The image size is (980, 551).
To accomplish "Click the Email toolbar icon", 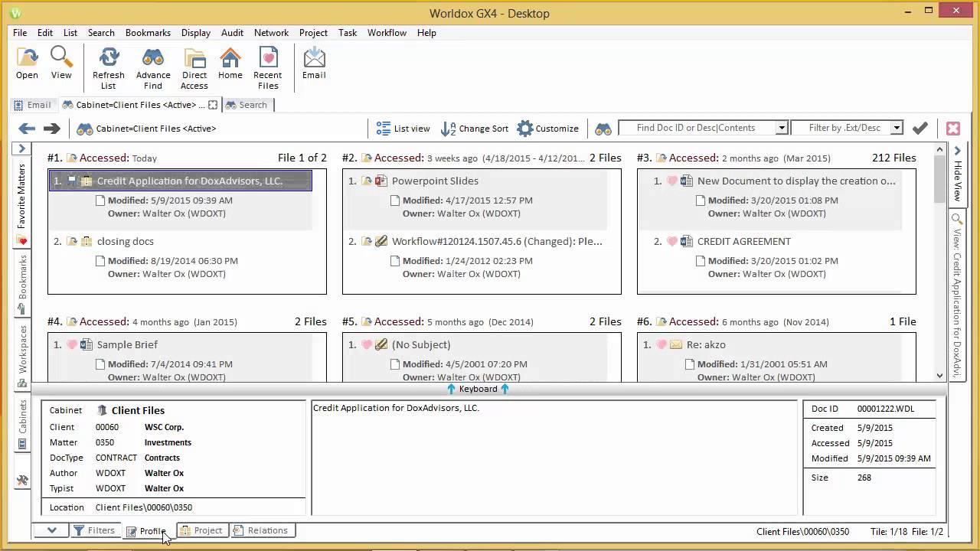I will tap(314, 63).
